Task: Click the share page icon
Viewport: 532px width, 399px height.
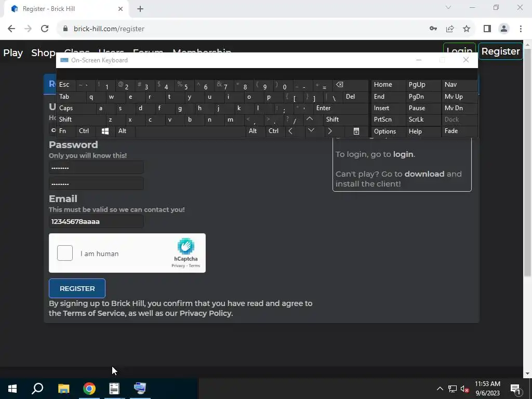Action: [x=450, y=29]
